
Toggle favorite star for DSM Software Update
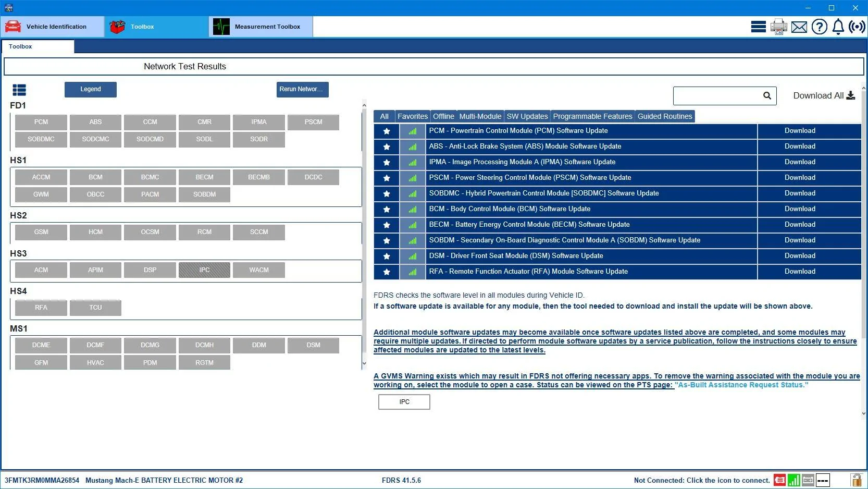tap(387, 256)
